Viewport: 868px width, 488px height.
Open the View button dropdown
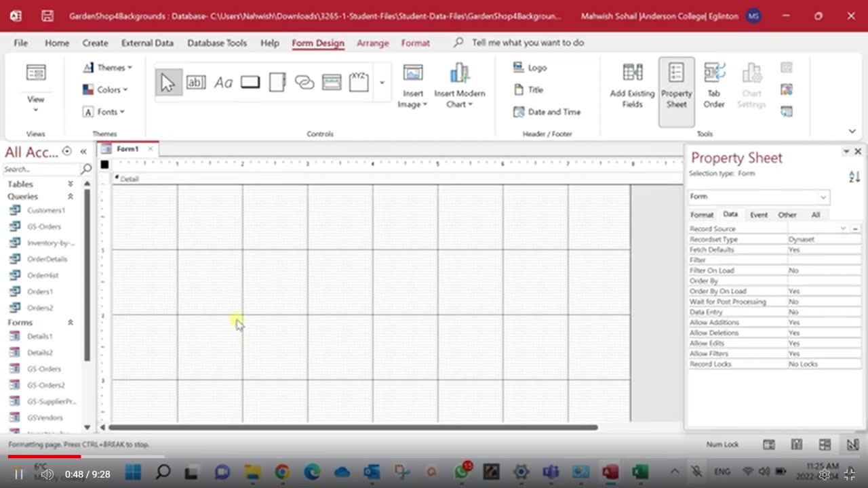[35, 104]
